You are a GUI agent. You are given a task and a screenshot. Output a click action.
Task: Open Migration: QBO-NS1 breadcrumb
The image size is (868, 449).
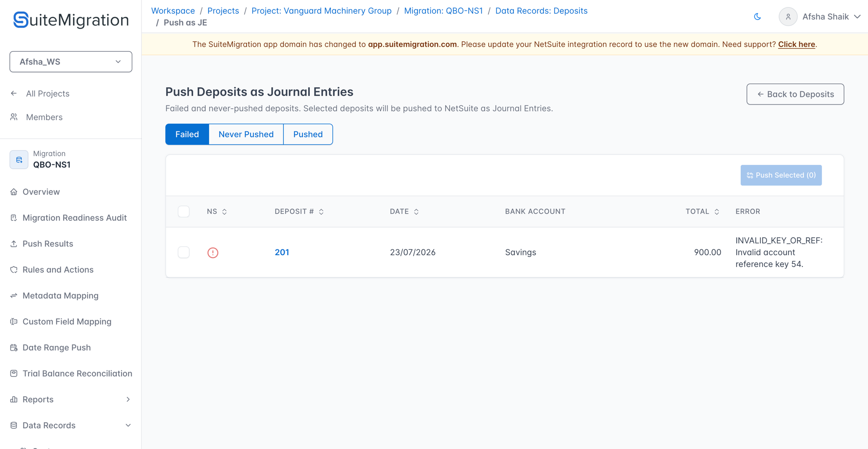tap(443, 11)
